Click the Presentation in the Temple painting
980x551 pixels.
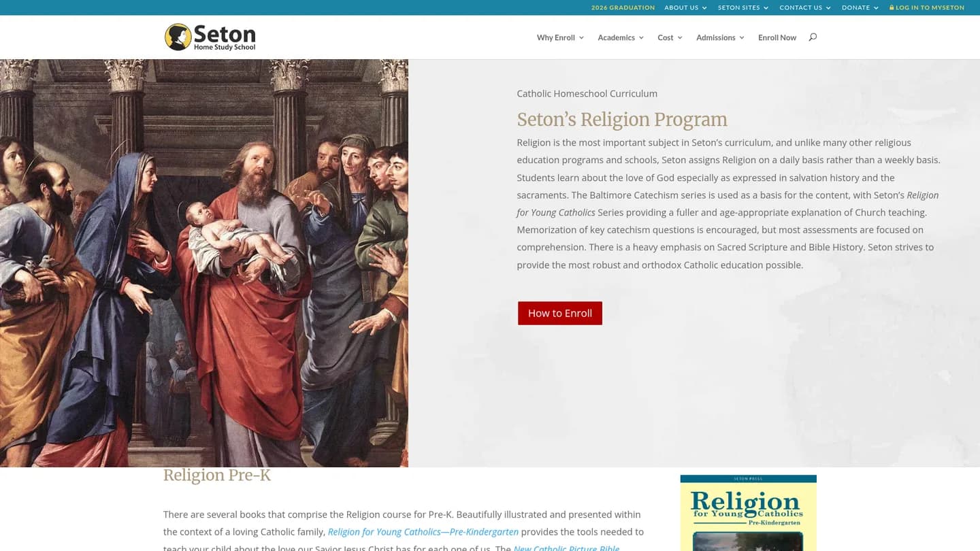pos(204,263)
